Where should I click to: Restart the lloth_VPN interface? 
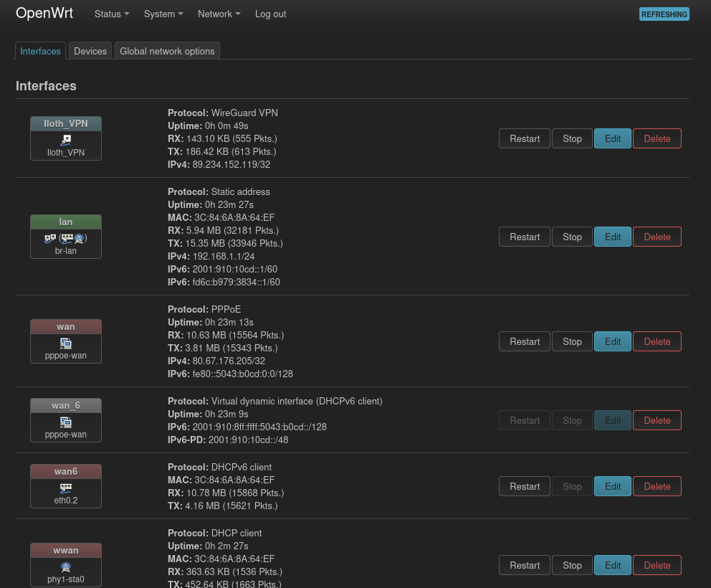click(525, 138)
